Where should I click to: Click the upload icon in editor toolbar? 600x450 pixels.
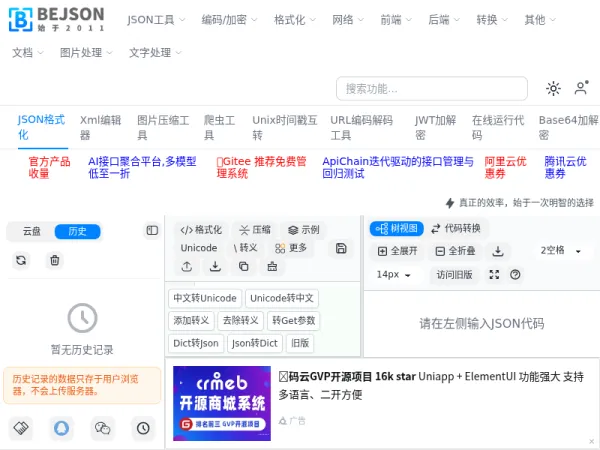pos(187,266)
